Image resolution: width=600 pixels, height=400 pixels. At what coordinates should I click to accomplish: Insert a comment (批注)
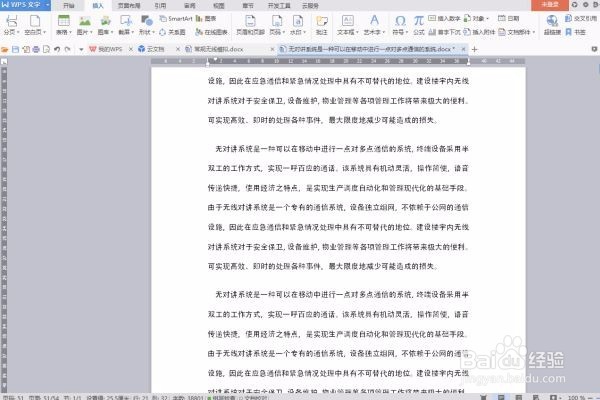(x=322, y=25)
